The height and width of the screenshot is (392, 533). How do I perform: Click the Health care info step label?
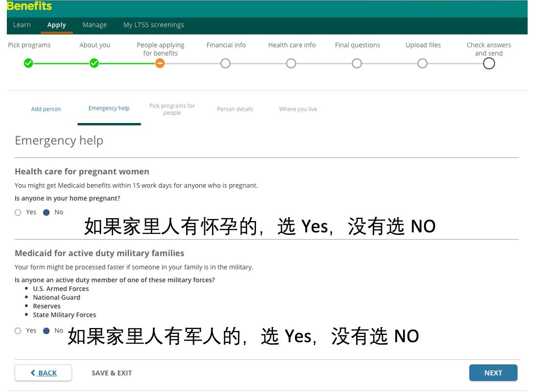[292, 45]
